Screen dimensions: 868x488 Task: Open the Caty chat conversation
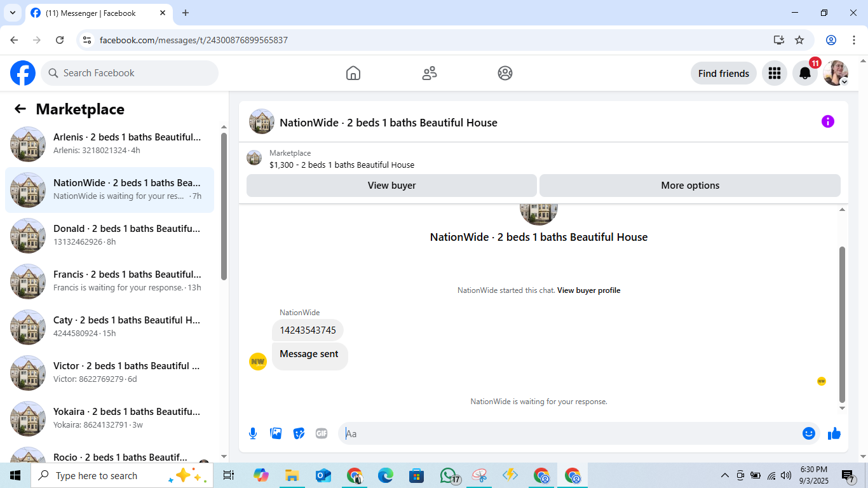109,327
